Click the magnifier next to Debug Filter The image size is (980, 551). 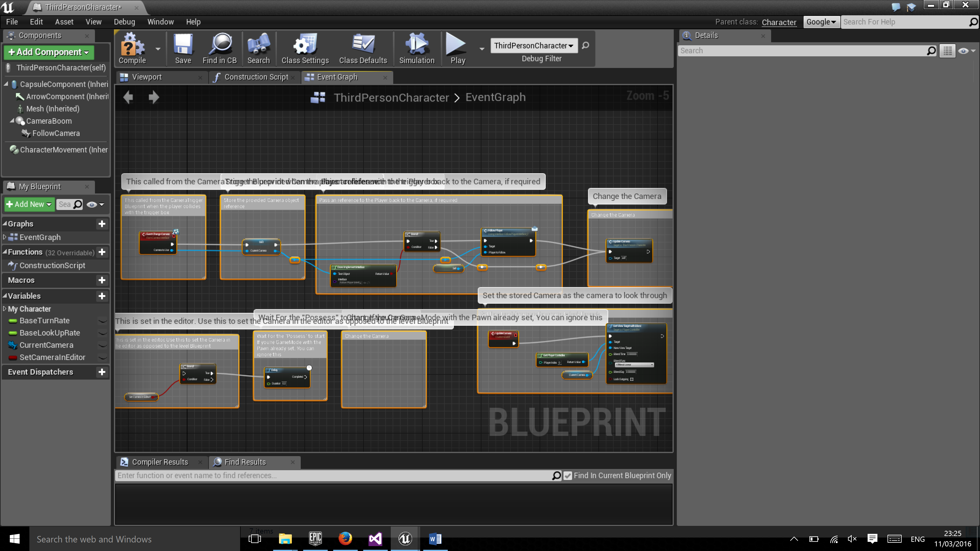point(586,46)
